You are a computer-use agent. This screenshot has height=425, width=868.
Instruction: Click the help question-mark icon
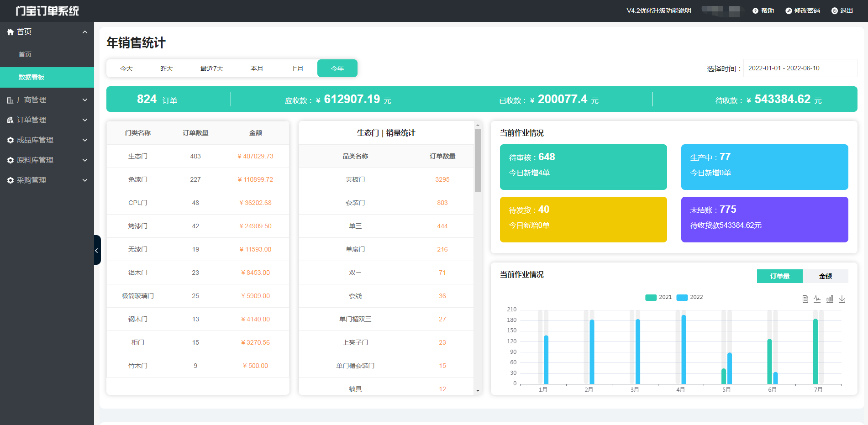(x=755, y=11)
